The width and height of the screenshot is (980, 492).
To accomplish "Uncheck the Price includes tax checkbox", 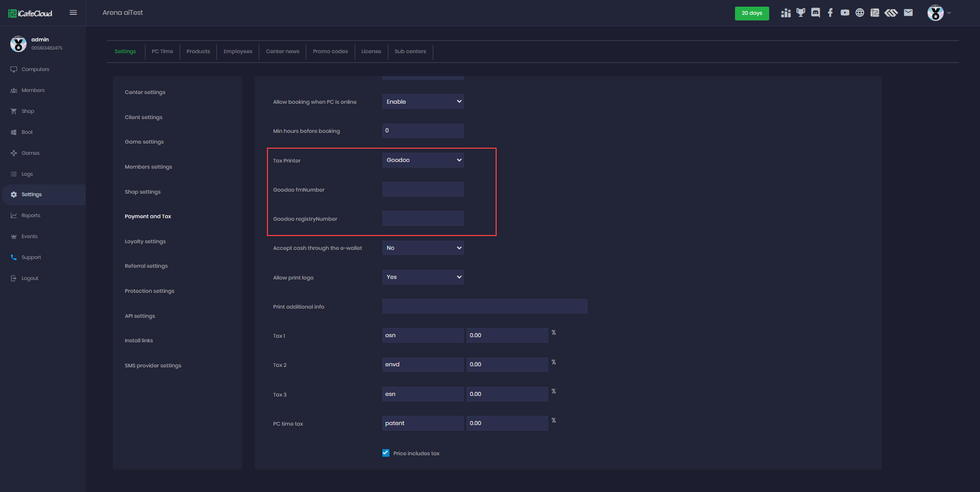I will point(386,453).
